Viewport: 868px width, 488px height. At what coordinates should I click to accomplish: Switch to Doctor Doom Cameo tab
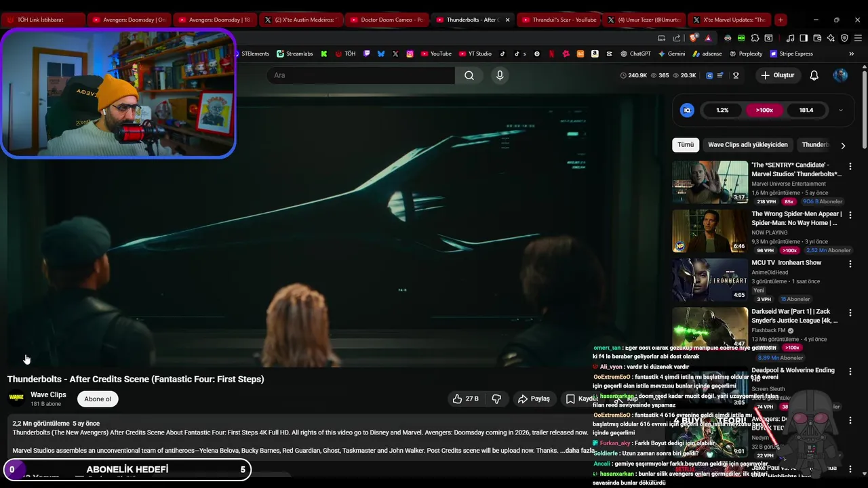(386, 20)
